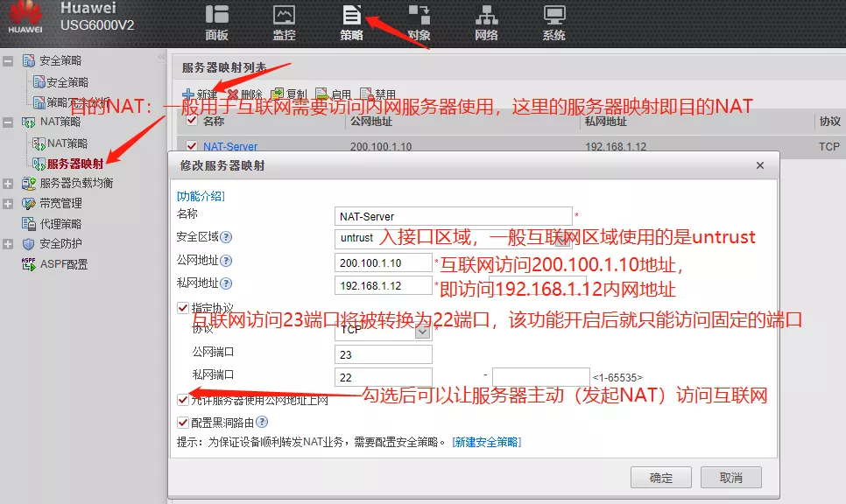Toggle the 指定协议 checkbox
This screenshot has width=846, height=504.
click(183, 308)
